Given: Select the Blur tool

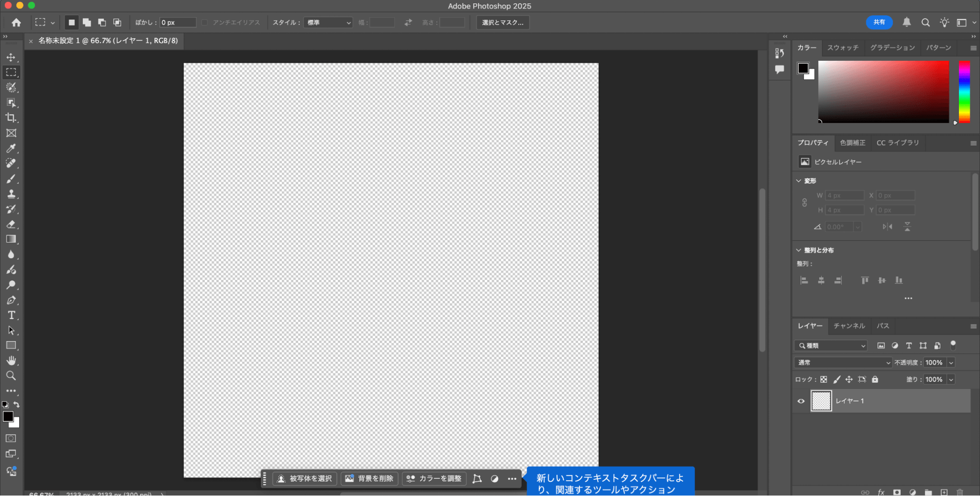Looking at the screenshot, I should pos(11,254).
